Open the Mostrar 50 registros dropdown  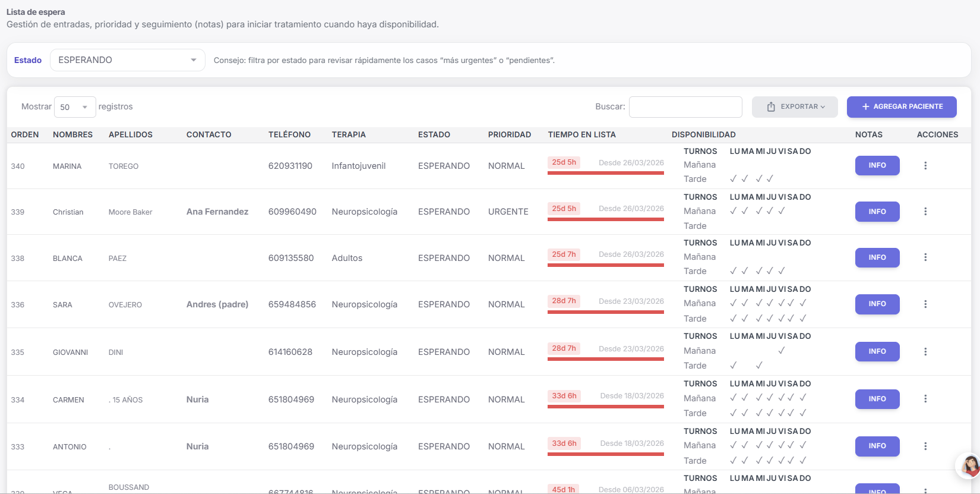tap(74, 107)
